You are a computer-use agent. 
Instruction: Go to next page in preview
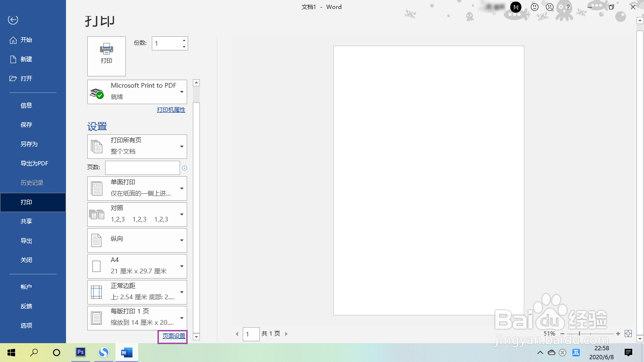(x=286, y=334)
